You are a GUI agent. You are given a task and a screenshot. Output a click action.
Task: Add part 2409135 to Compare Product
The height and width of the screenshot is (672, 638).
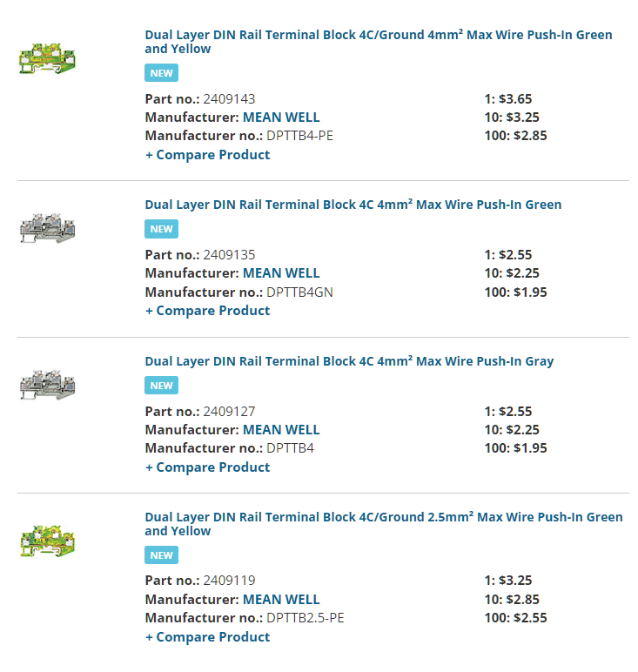pyautogui.click(x=207, y=311)
